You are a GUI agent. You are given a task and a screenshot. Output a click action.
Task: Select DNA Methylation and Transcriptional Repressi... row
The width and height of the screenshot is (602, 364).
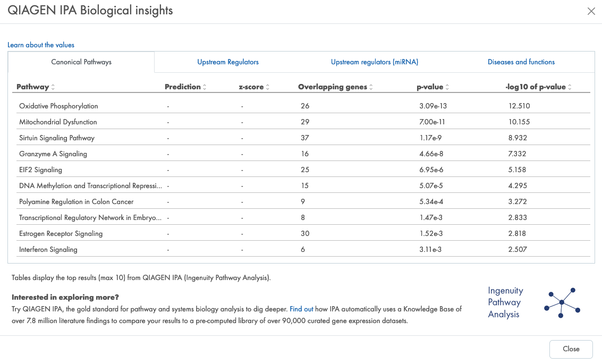pos(302,185)
